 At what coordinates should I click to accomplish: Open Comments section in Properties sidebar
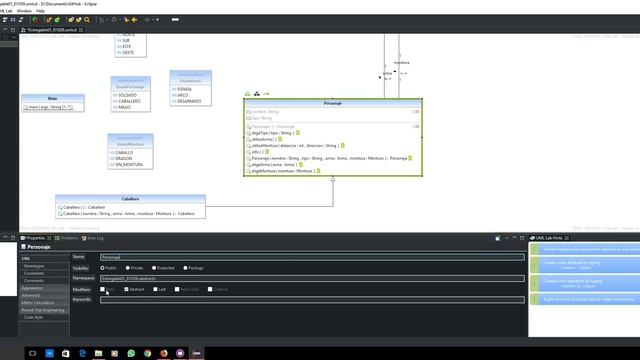pyautogui.click(x=33, y=281)
